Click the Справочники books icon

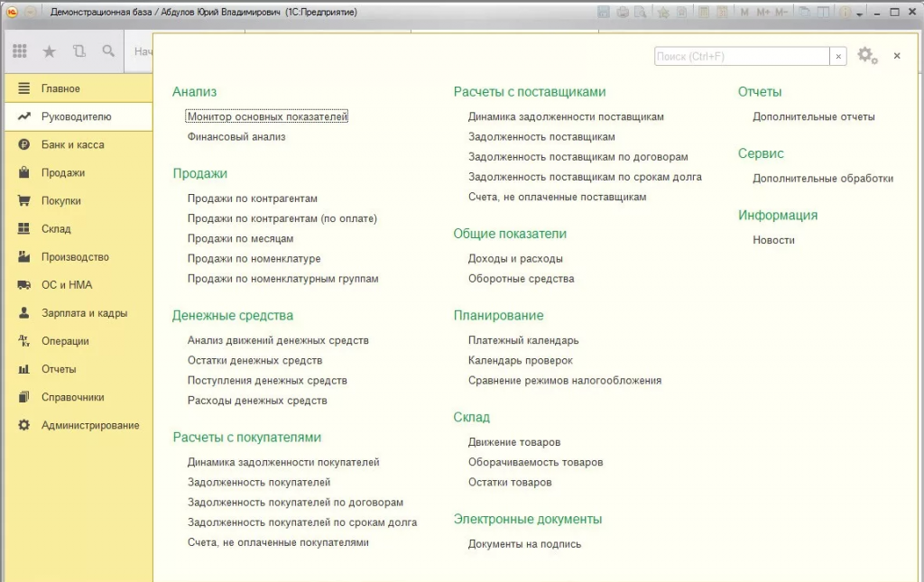click(23, 397)
